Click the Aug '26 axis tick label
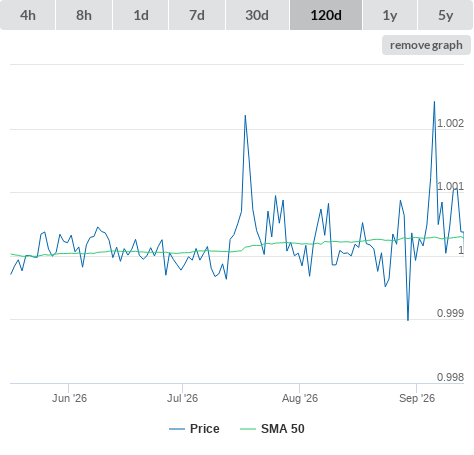474x455 pixels. coord(300,398)
